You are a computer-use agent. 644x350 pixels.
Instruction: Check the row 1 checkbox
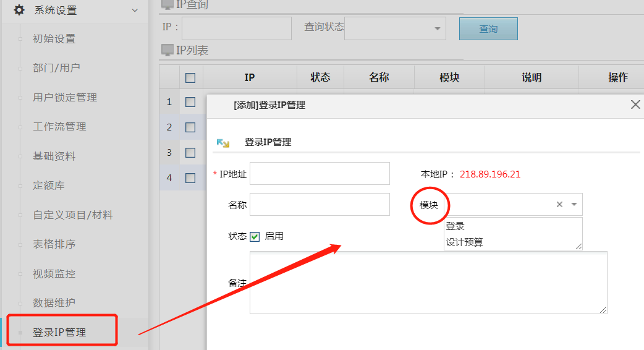tap(190, 102)
